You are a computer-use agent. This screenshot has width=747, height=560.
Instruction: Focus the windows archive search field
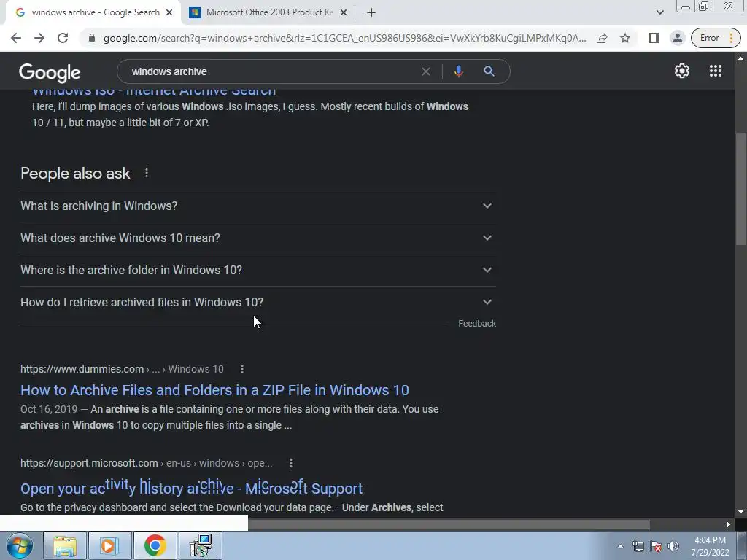coord(271,71)
